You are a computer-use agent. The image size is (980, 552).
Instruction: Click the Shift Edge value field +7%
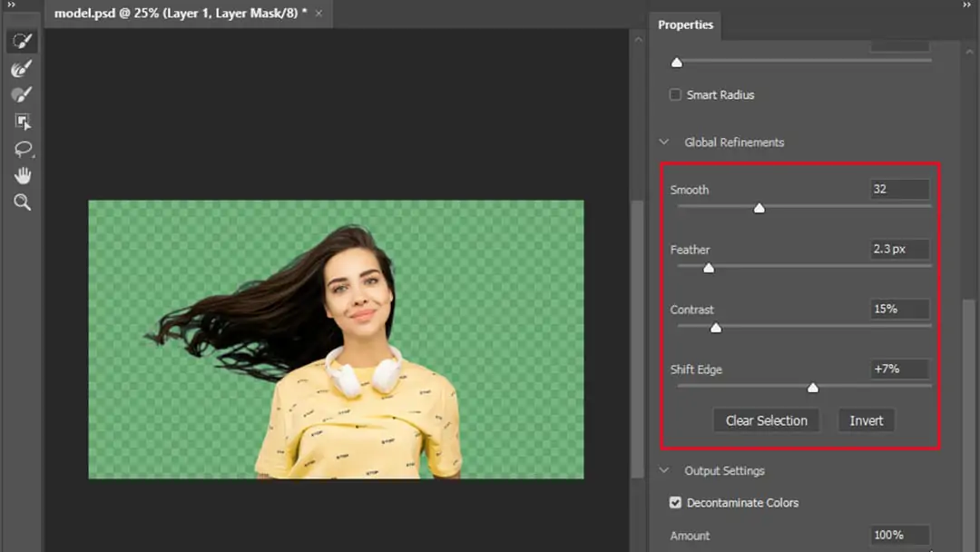point(899,369)
